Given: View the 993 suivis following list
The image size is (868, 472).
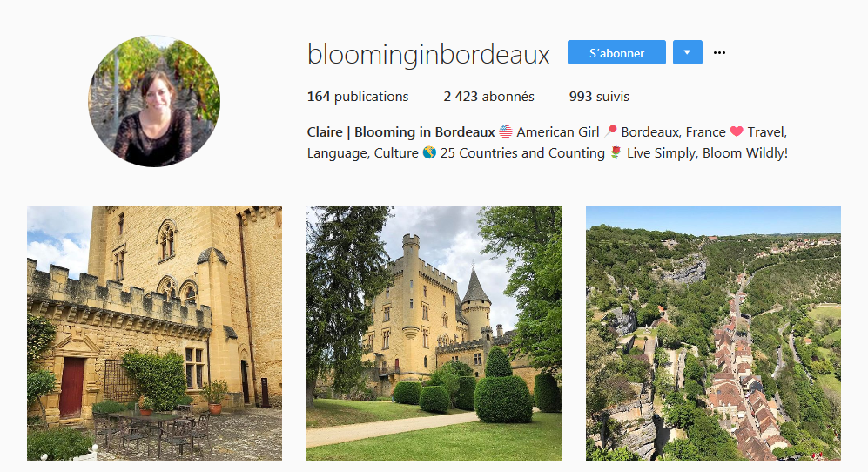Looking at the screenshot, I should coord(599,97).
